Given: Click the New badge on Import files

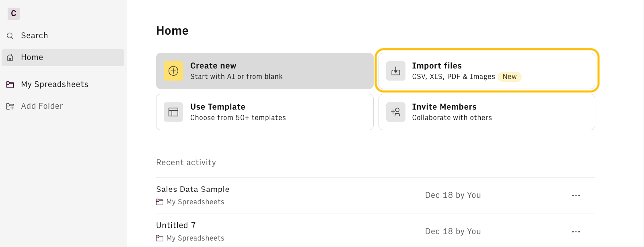Looking at the screenshot, I should (510, 77).
